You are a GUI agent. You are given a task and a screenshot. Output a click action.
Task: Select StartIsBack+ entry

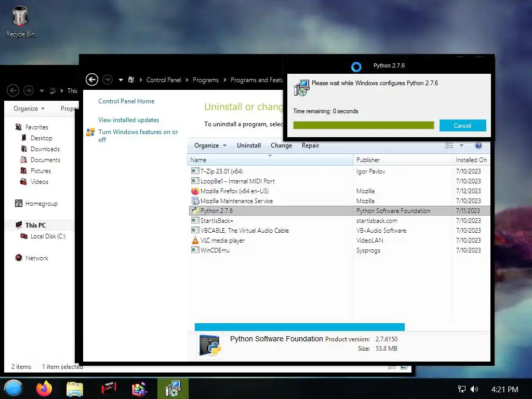tap(339, 220)
